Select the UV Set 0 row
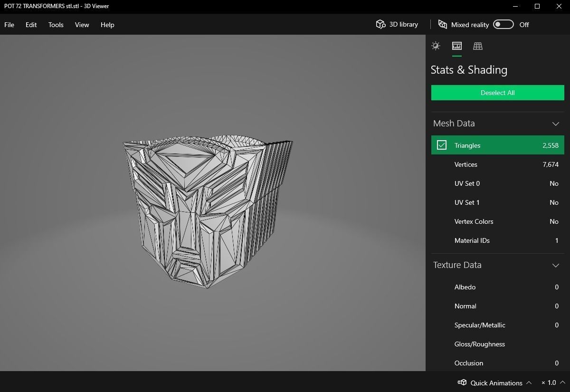The width and height of the screenshot is (570, 392). [x=497, y=183]
